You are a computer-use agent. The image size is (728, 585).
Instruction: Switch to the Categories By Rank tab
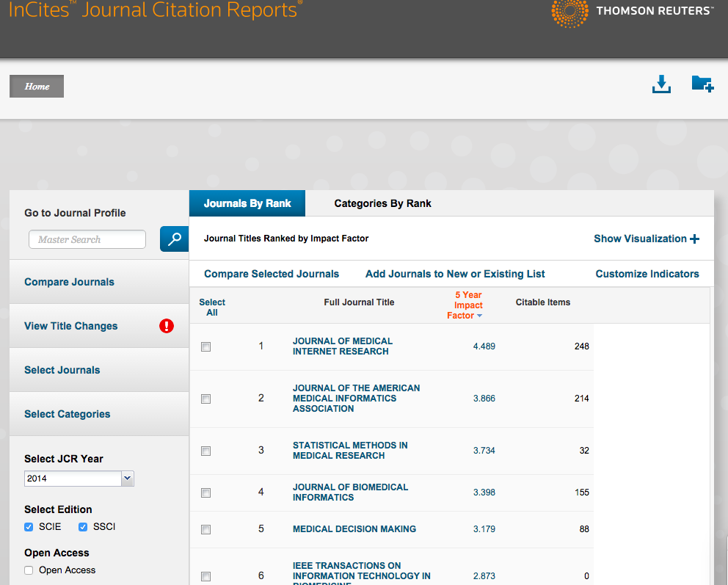tap(382, 203)
